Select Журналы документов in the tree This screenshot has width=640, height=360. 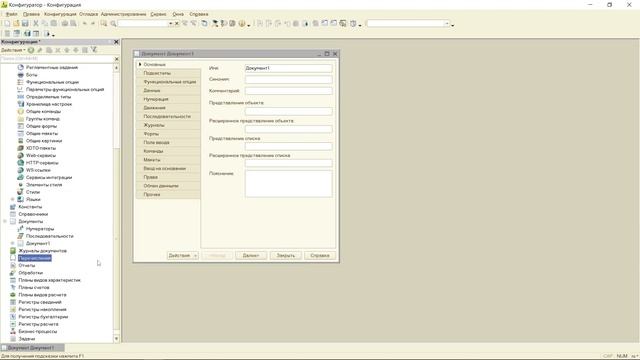42,251
